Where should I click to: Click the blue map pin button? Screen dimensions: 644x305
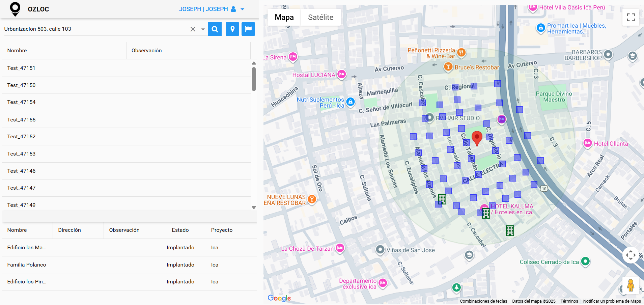[232, 29]
